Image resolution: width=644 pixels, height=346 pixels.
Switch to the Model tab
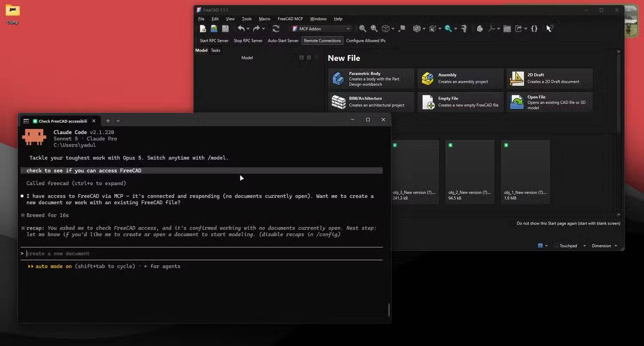coord(201,50)
